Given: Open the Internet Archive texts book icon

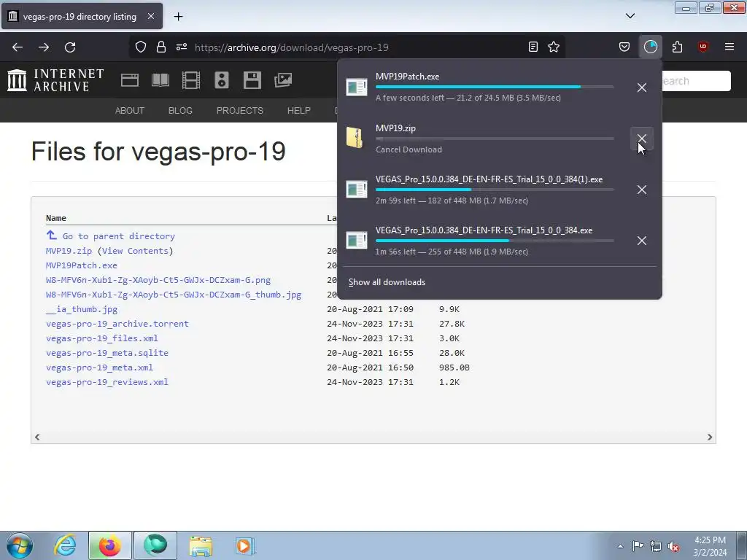Looking at the screenshot, I should tap(160, 80).
